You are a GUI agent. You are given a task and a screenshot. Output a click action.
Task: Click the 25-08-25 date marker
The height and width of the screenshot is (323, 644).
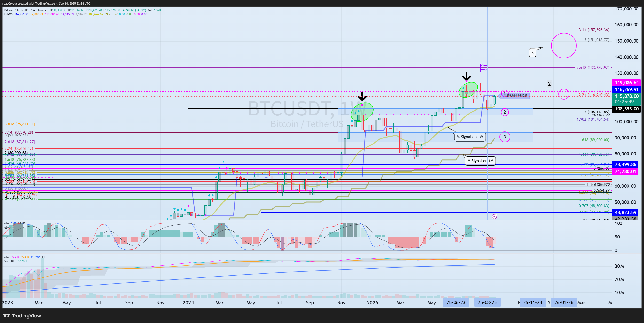point(487,302)
